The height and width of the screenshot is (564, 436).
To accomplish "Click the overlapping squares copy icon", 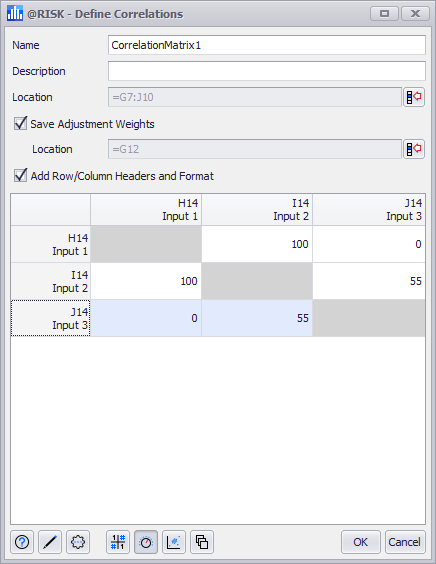I will (202, 542).
